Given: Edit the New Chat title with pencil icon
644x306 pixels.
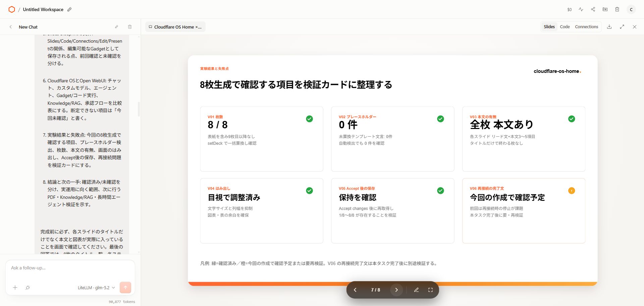Looking at the screenshot, I should coord(116,27).
